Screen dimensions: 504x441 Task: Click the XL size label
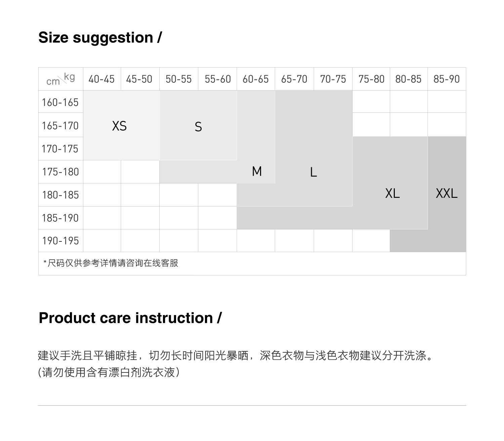[x=392, y=193]
